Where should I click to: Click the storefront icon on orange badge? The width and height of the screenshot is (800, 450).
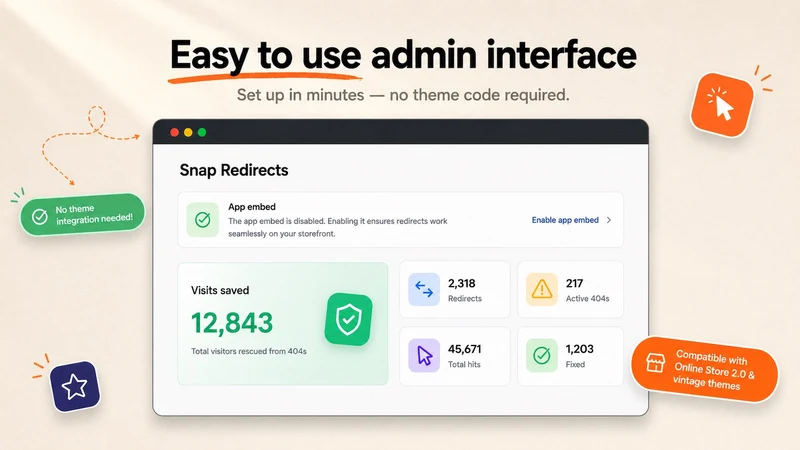(655, 363)
